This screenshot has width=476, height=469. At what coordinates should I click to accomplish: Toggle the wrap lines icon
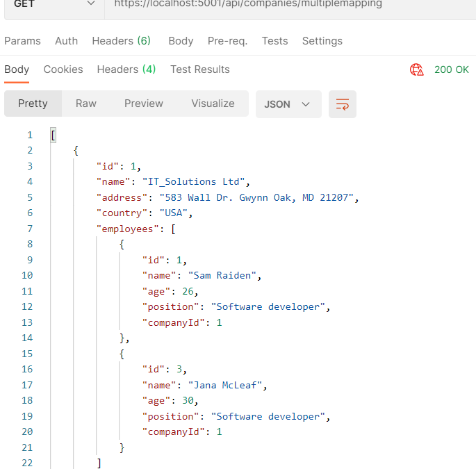[x=343, y=104]
